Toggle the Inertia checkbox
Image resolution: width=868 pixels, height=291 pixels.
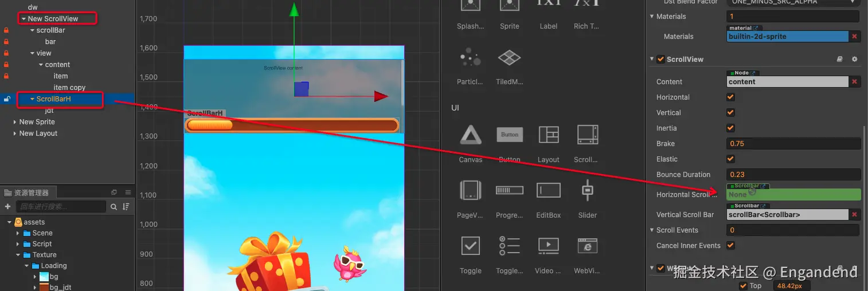730,128
